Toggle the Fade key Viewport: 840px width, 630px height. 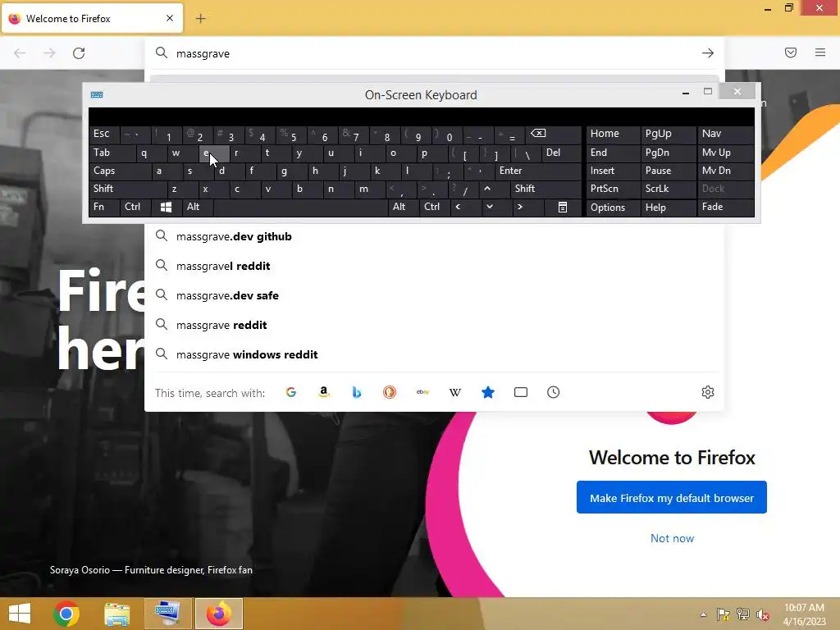coord(725,207)
